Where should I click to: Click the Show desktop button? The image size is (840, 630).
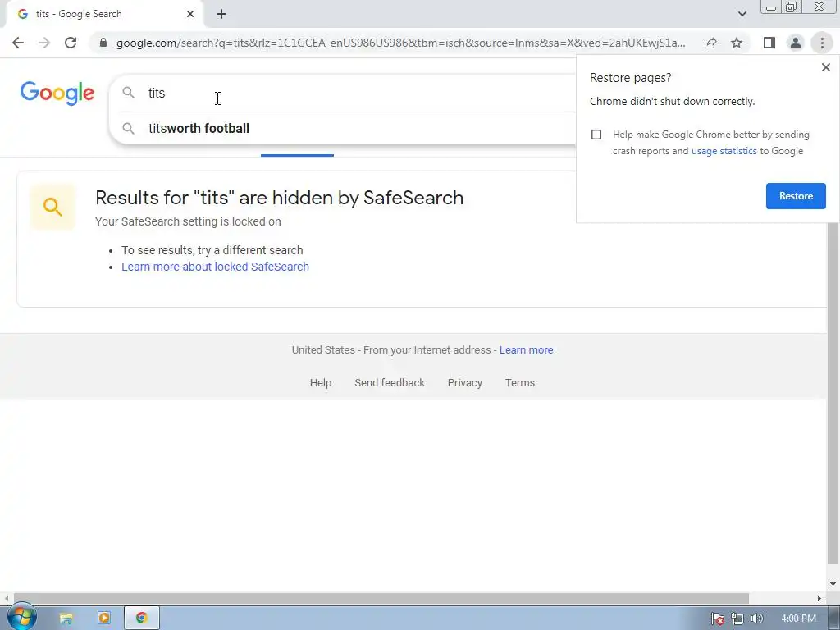pyautogui.click(x=835, y=619)
